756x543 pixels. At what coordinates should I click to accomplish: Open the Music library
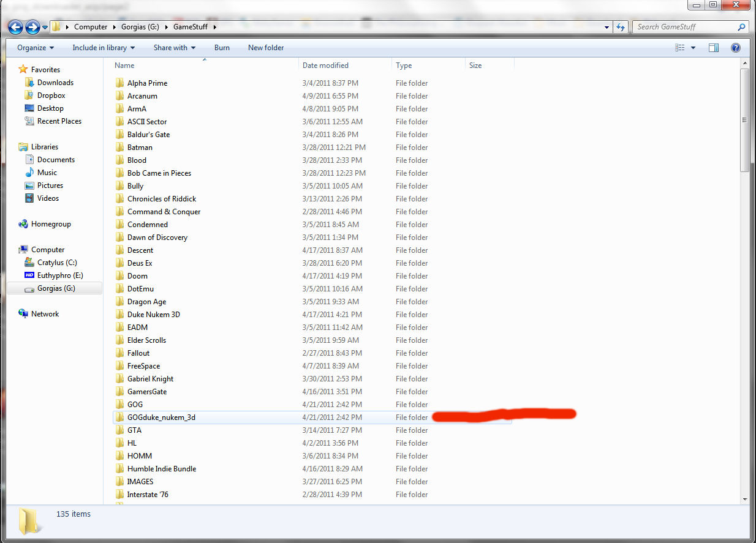47,173
